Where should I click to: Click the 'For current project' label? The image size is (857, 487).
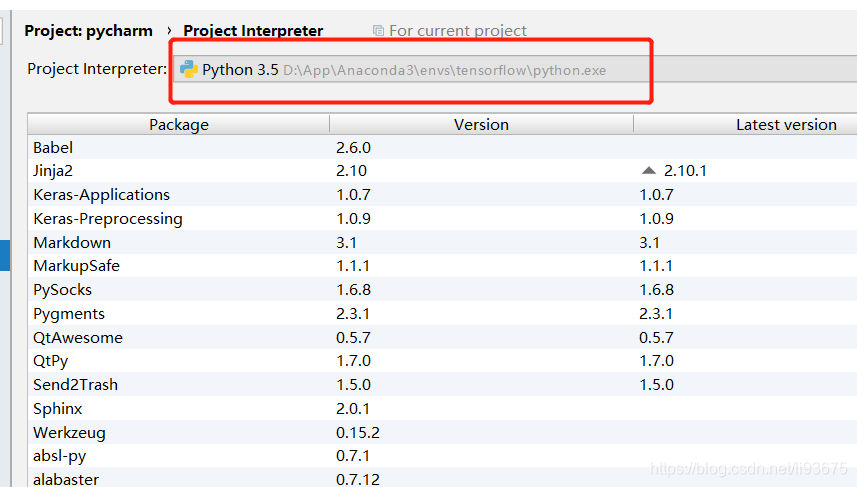pos(457,31)
